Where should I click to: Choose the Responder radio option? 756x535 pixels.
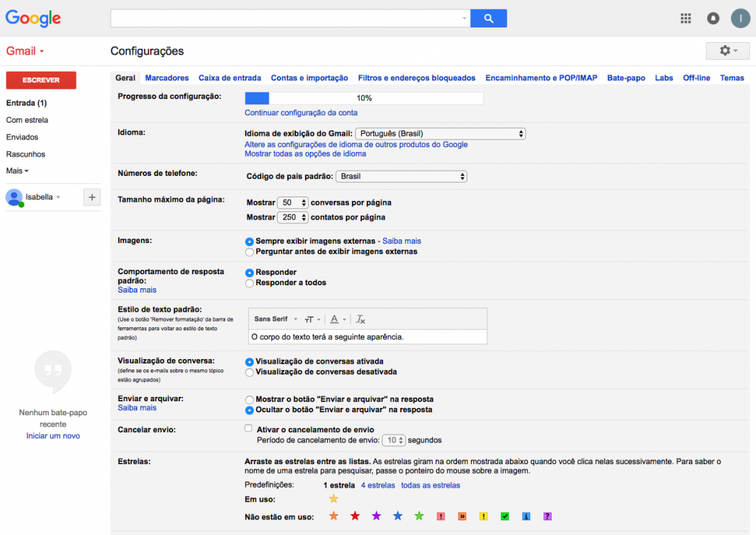[x=250, y=273]
